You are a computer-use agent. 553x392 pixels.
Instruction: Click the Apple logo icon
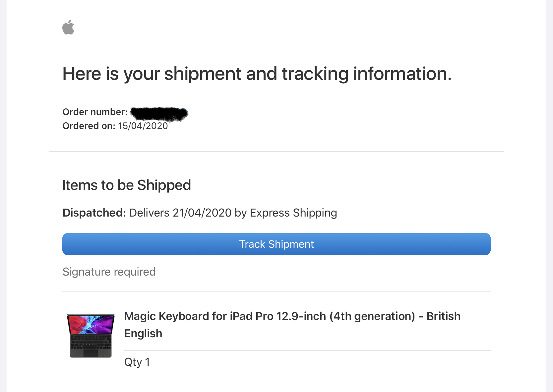(x=68, y=27)
